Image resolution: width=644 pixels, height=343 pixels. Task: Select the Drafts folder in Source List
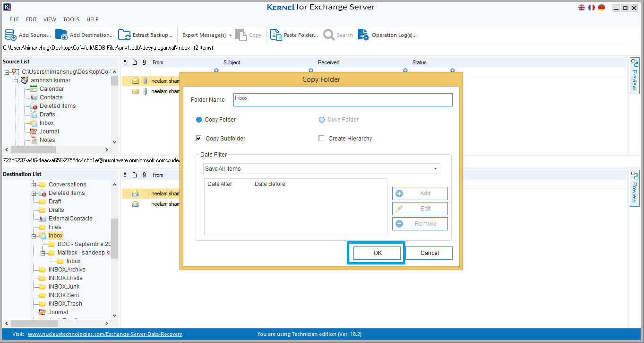(x=47, y=114)
